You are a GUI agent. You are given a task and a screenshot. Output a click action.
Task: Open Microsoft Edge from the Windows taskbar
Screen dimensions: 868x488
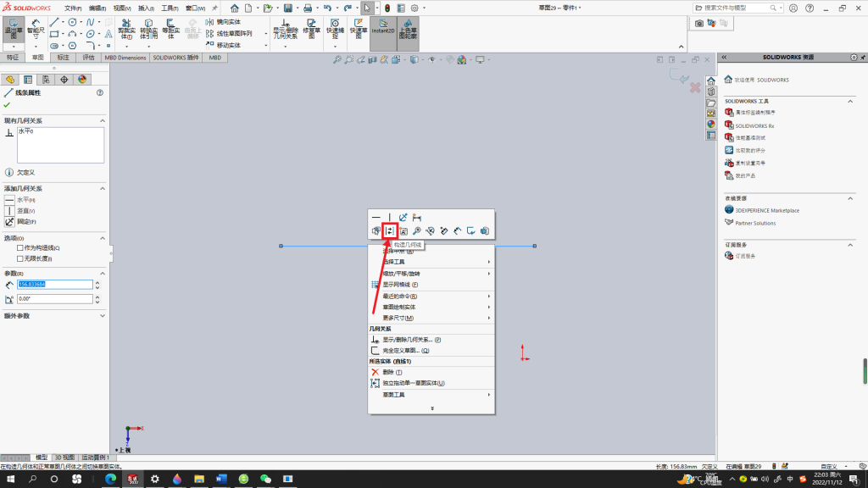tap(111, 480)
